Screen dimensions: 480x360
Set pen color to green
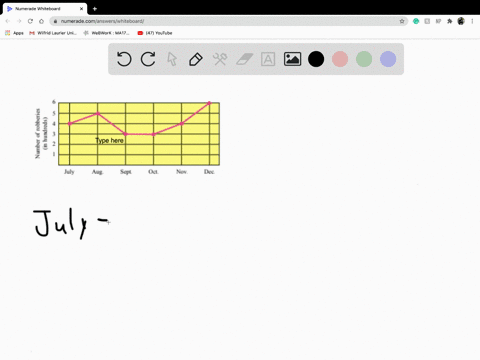pos(364,59)
